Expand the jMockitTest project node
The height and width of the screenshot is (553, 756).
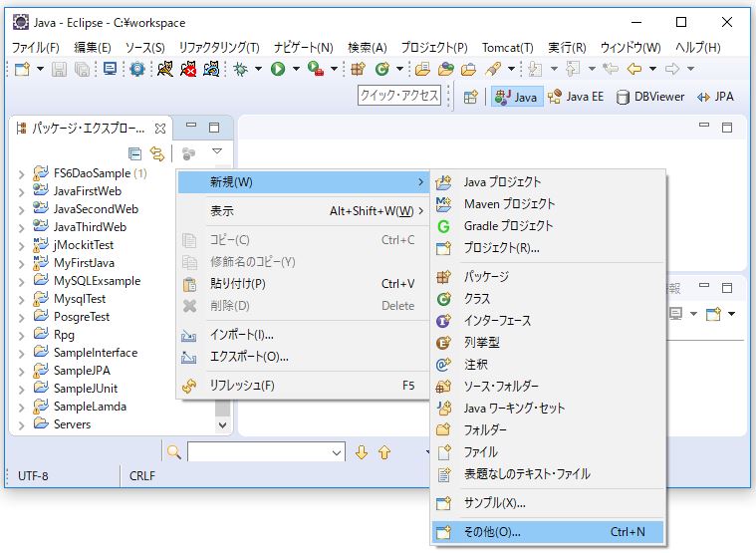pos(21,246)
